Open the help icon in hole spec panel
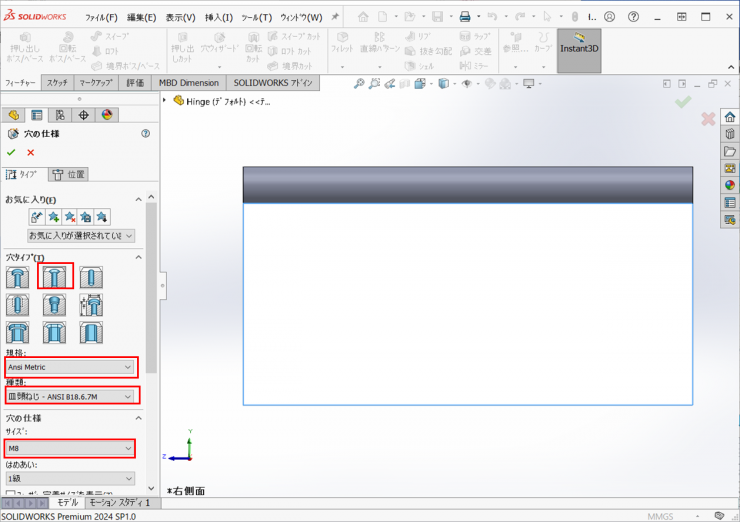740x522 pixels. click(x=146, y=133)
